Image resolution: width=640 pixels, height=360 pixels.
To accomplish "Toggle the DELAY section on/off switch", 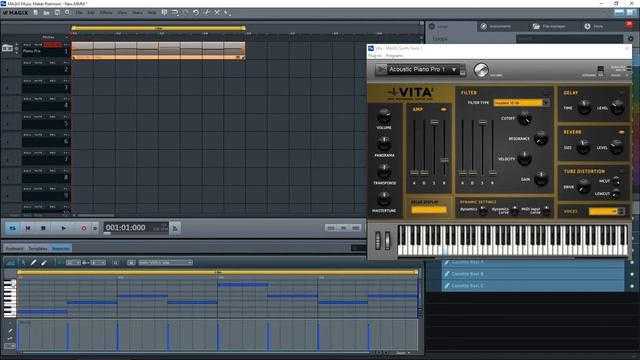I will pos(622,93).
